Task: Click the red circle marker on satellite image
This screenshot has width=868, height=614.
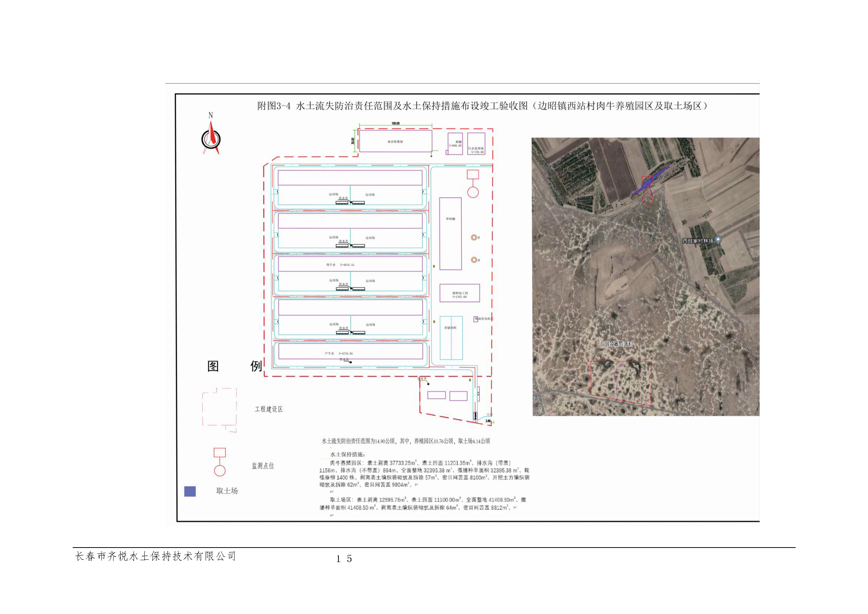Action: point(648,199)
